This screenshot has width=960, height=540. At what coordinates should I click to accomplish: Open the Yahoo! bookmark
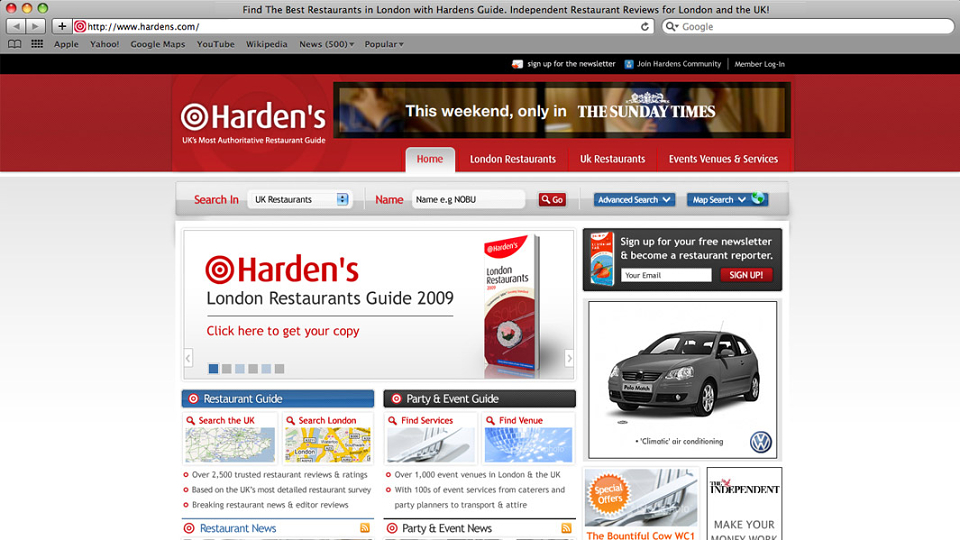(x=105, y=44)
